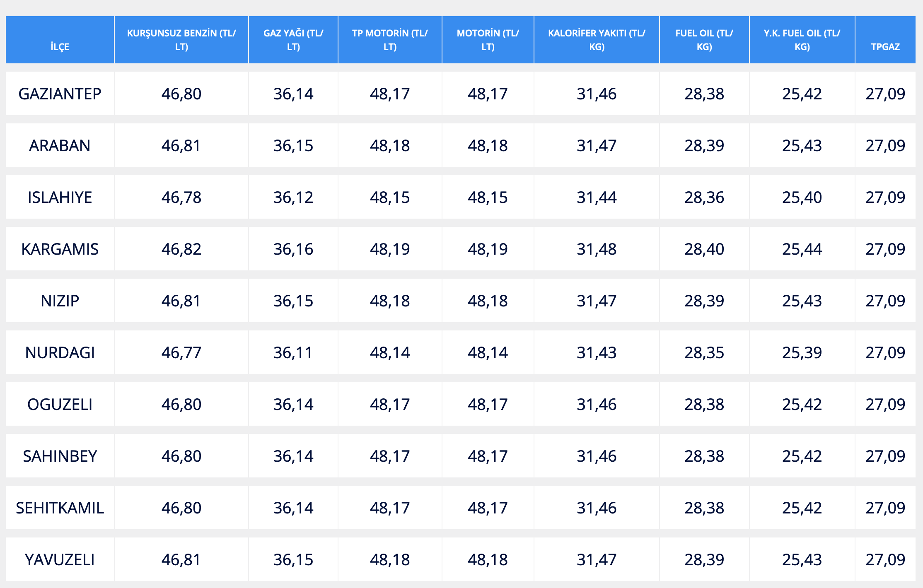Click the TP MOTORİN column header
Image resolution: width=923 pixels, height=588 pixels.
coord(390,40)
